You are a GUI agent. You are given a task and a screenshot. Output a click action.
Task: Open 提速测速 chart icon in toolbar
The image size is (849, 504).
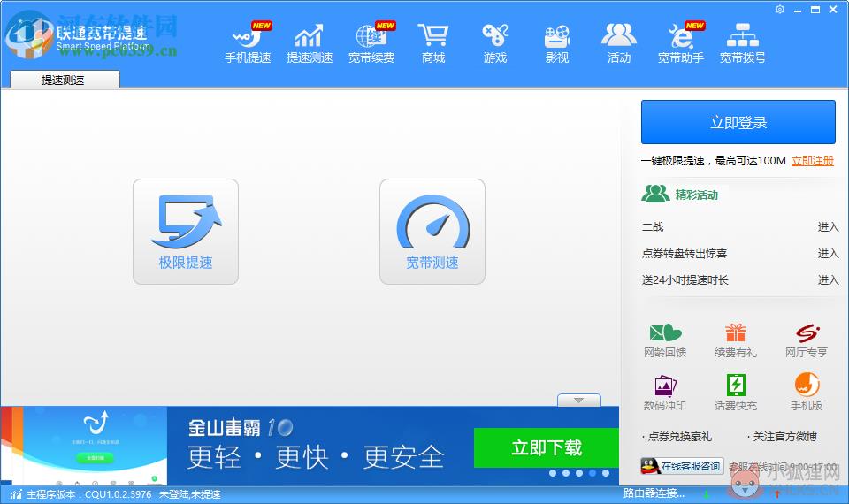click(x=310, y=43)
